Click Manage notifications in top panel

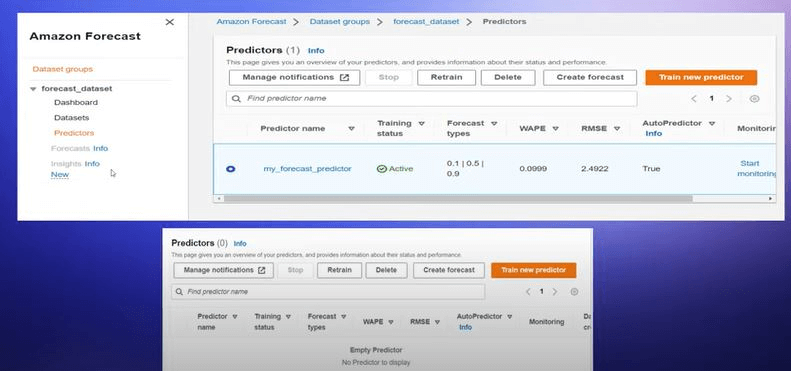295,77
